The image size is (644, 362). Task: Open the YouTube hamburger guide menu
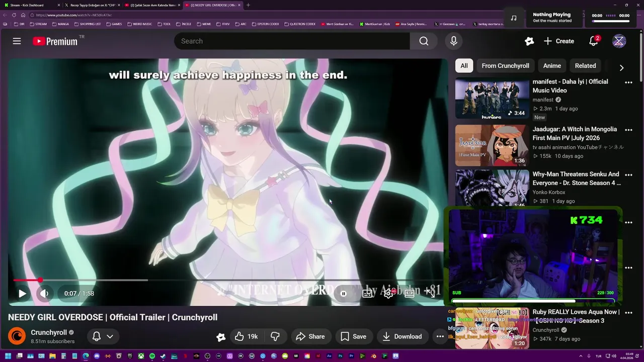coord(17,41)
